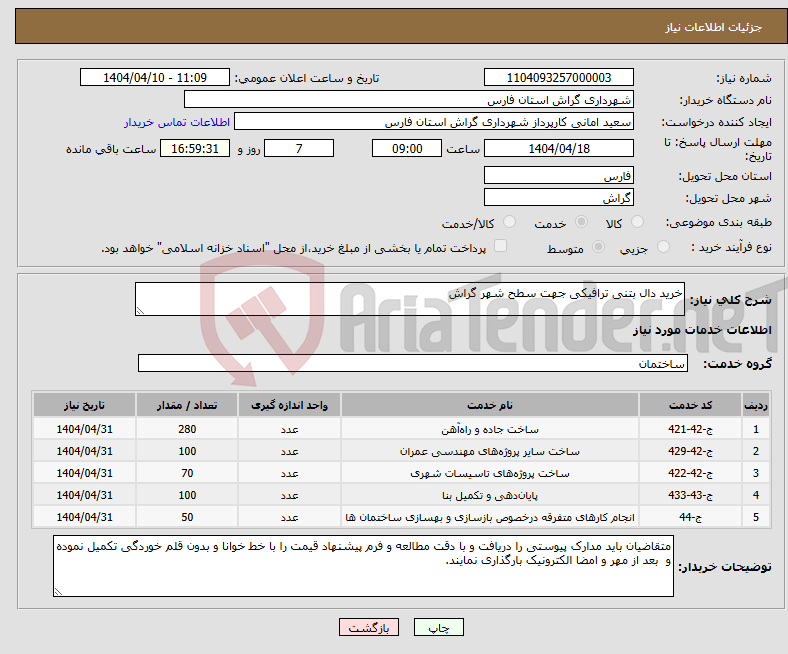
Task: Click the بازگشت (back) button
Action: click(x=369, y=627)
